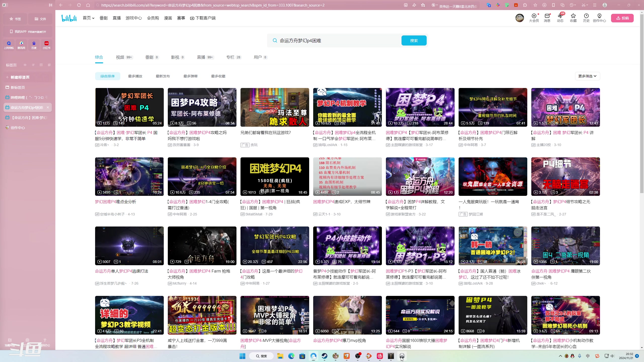Expand the search engine selector dropdown
Image resolution: width=644 pixels, height=362 pixels.
(x=437, y=5)
